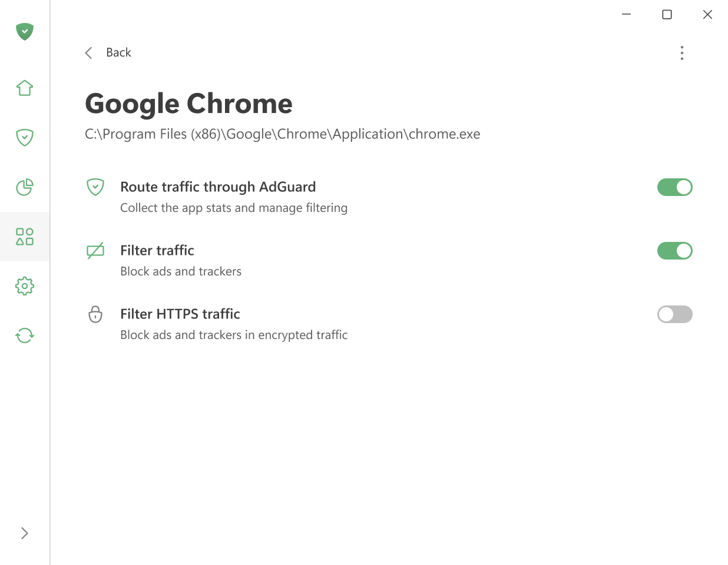The width and height of the screenshot is (728, 565).
Task: Open the Protection section in the sidebar
Action: click(24, 137)
